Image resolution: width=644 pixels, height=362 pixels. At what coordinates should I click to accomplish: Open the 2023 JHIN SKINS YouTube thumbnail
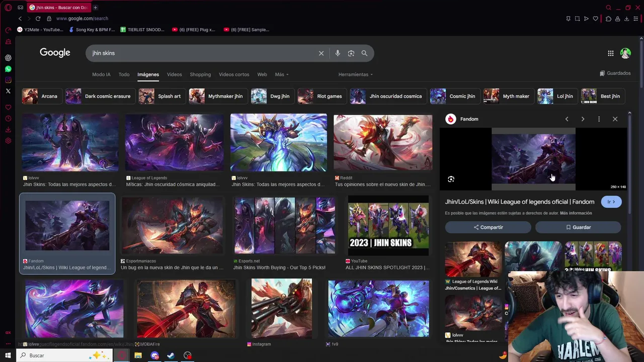[388, 226]
